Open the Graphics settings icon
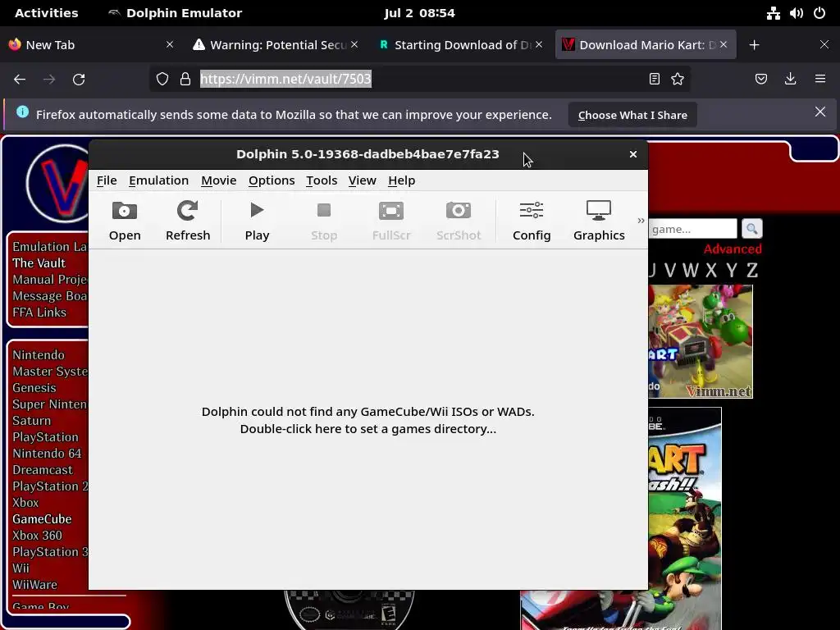840x630 pixels. [x=599, y=221]
